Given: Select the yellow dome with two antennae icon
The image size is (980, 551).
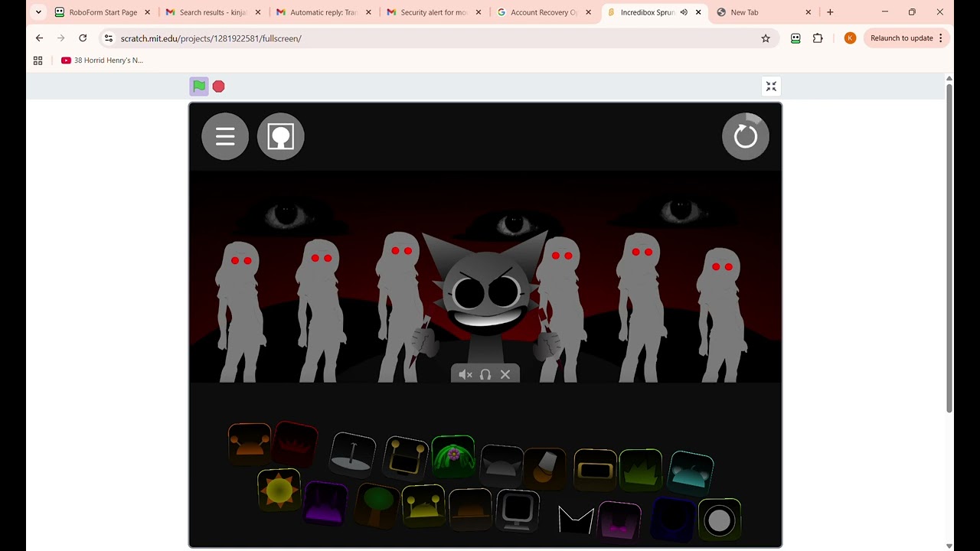Looking at the screenshot, I should coord(423,505).
